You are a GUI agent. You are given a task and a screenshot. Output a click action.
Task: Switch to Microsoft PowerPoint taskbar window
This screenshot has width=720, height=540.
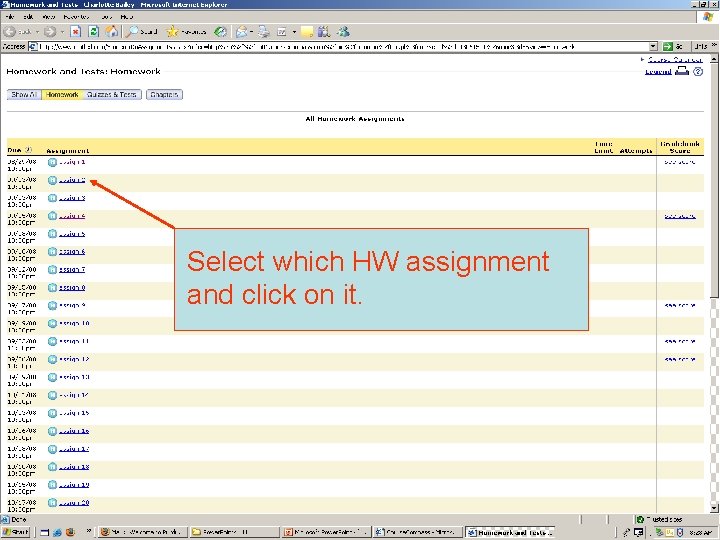click(x=326, y=532)
